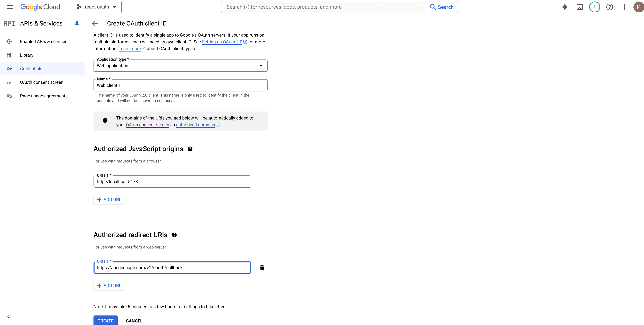Click the CREATE button
This screenshot has width=644, height=325.
[105, 321]
